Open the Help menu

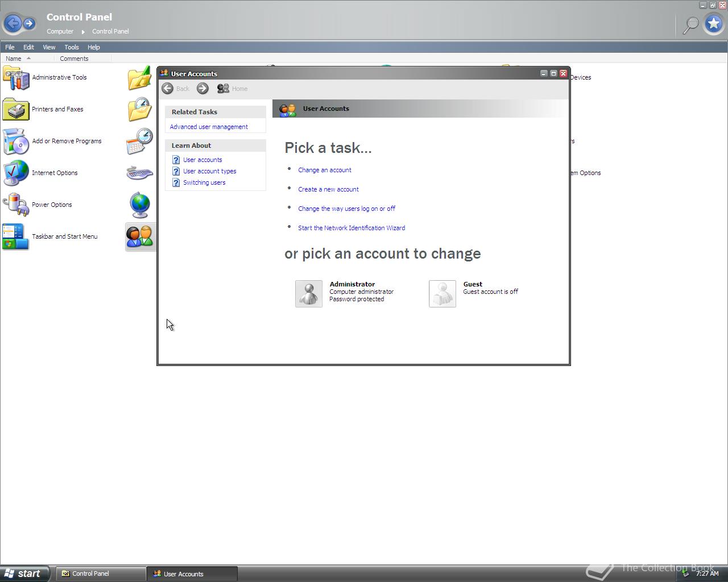(93, 47)
